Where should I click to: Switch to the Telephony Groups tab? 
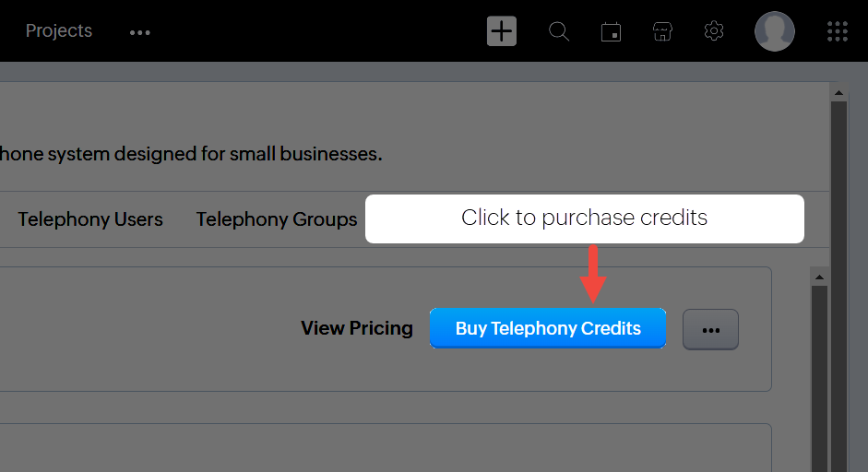point(277,219)
